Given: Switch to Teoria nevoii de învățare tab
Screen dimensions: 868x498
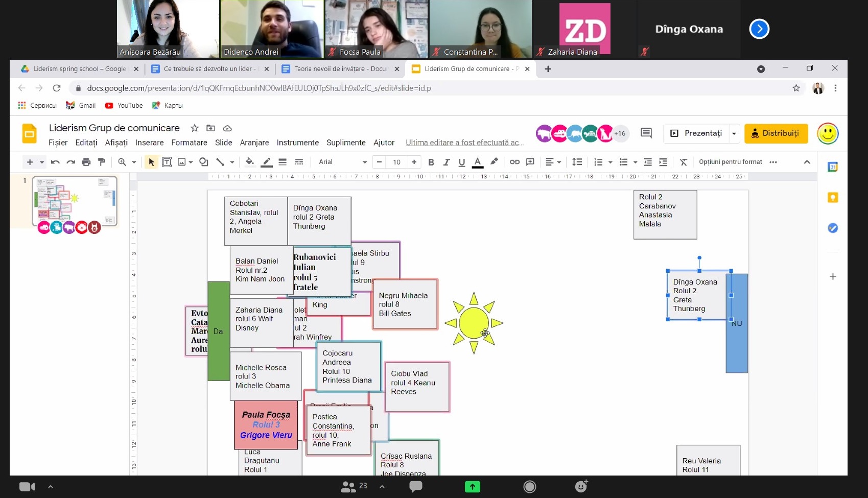Looking at the screenshot, I should 340,69.
